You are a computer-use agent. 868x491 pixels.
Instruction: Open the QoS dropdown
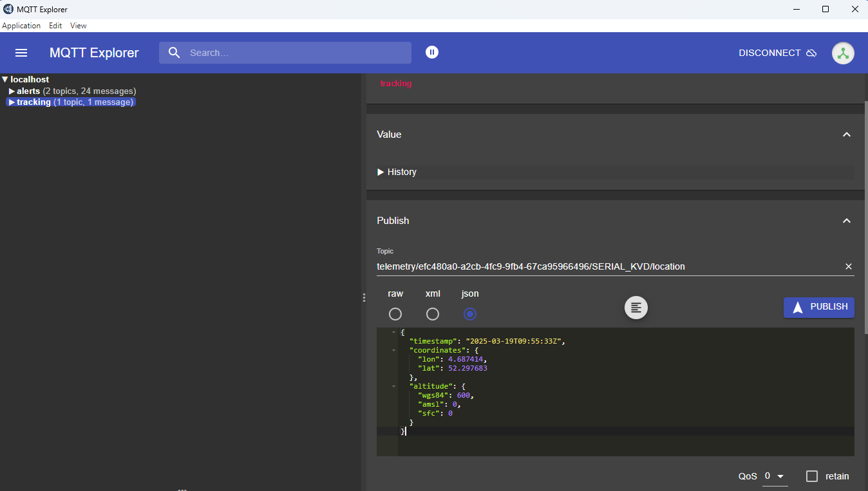[775, 476]
